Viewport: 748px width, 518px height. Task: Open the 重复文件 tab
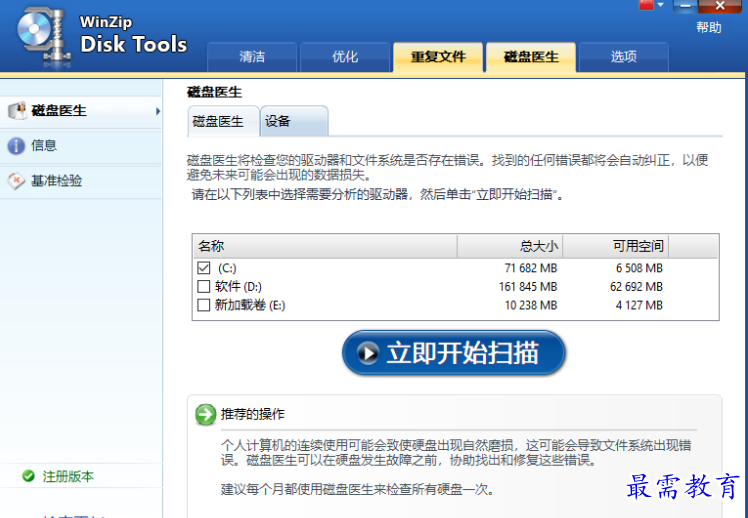(438, 57)
